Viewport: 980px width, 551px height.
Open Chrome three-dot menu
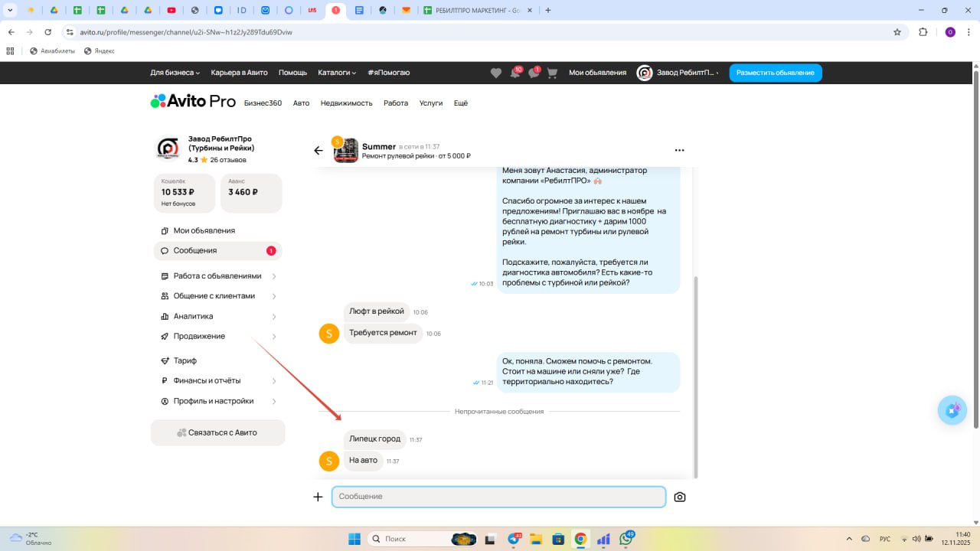point(969,32)
